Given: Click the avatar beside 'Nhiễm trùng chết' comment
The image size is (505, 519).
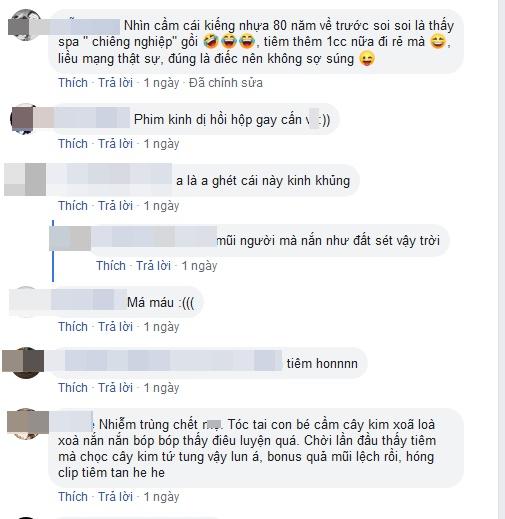Looking at the screenshot, I should [27, 424].
